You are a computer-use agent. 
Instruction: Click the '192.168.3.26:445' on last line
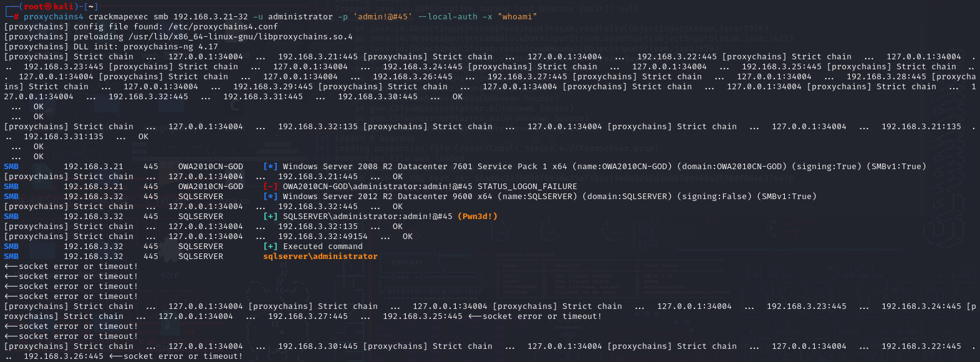(x=63, y=356)
